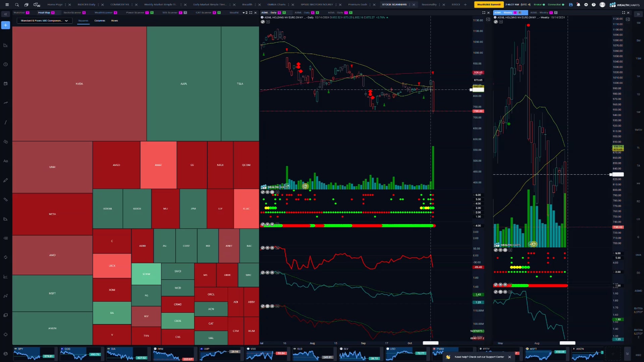Open the SPY mini chart in bottom ticker
The width and height of the screenshot is (644, 362).
tap(35, 354)
